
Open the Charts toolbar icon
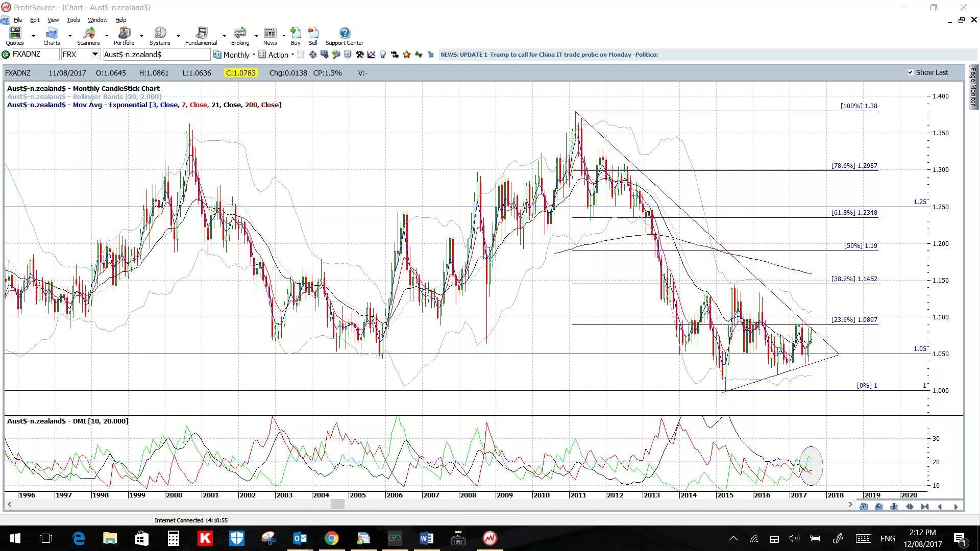click(x=52, y=36)
